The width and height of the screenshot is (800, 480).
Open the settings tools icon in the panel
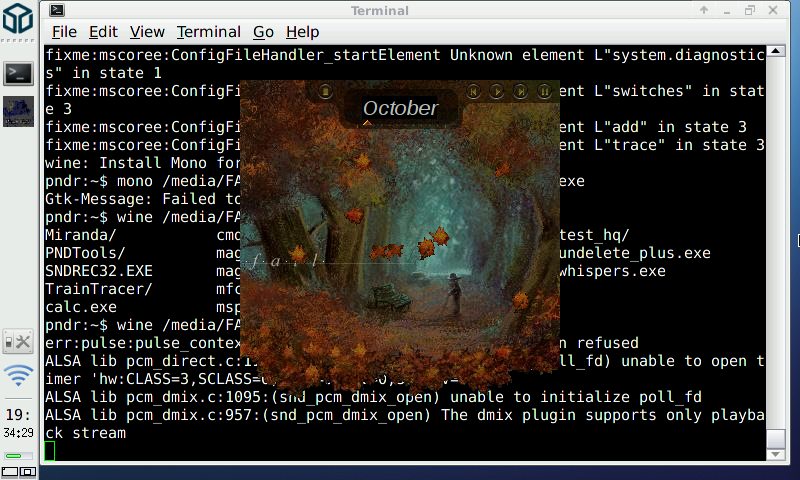[x=19, y=341]
